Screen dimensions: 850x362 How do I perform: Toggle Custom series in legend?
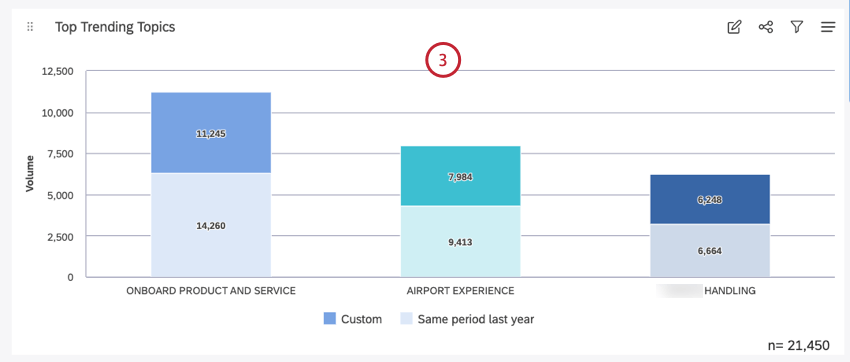pyautogui.click(x=352, y=319)
